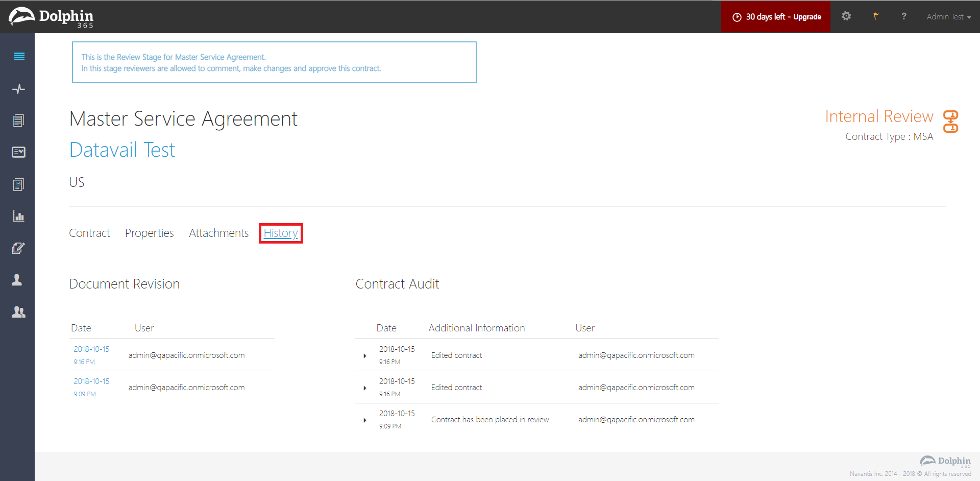Switch to the Contract tab
Viewport: 980px width, 481px height.
tap(89, 233)
